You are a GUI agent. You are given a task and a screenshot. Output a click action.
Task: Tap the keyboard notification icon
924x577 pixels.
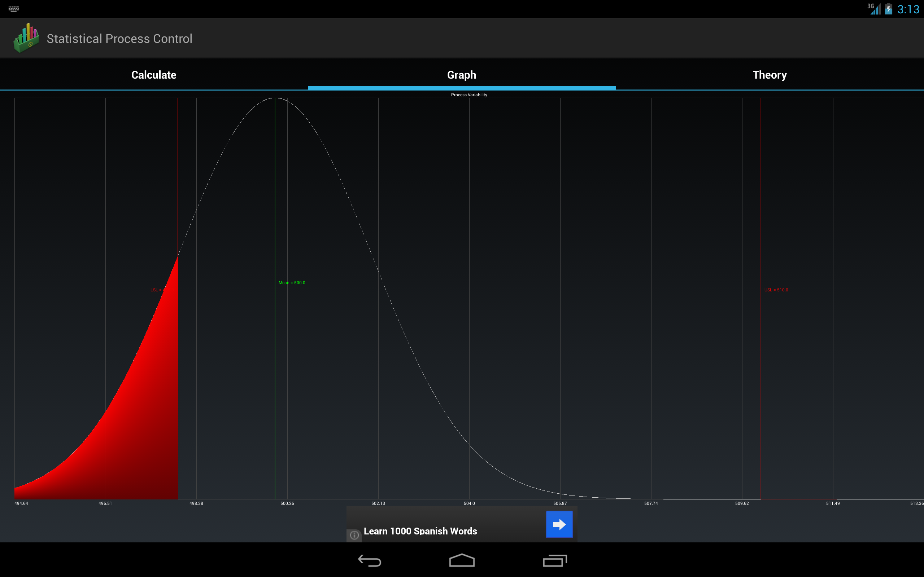click(x=14, y=9)
